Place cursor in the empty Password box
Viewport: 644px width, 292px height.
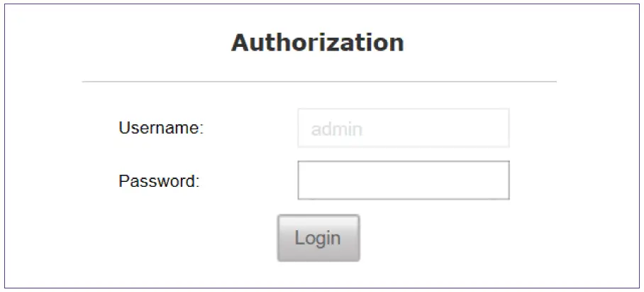[x=403, y=180]
